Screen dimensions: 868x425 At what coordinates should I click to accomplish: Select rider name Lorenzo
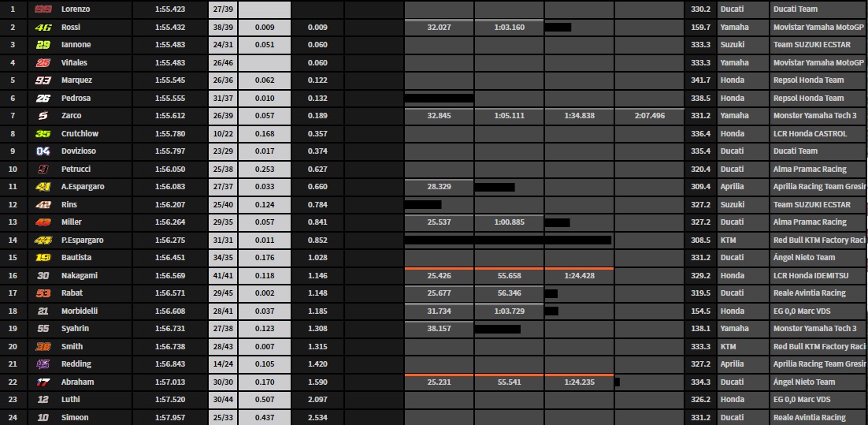click(x=76, y=9)
